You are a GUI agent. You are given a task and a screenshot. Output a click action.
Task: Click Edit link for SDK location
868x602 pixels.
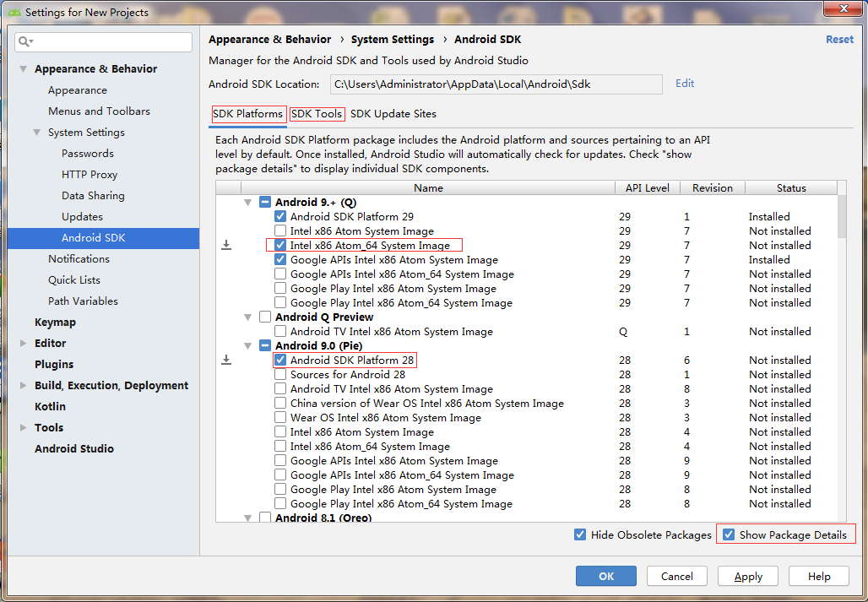[x=685, y=83]
